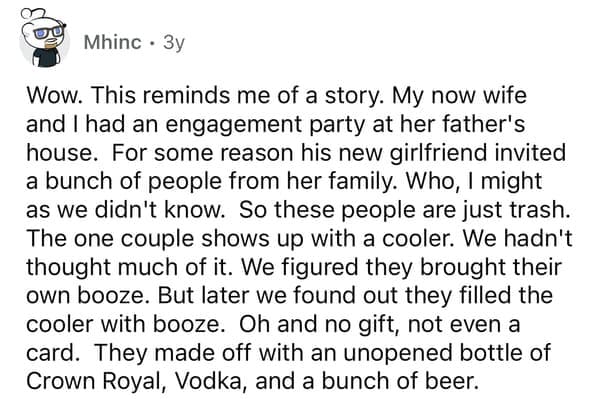The image size is (599, 399).
Task: Click the dot separator between Mhinc and 3y
Action: (152, 43)
